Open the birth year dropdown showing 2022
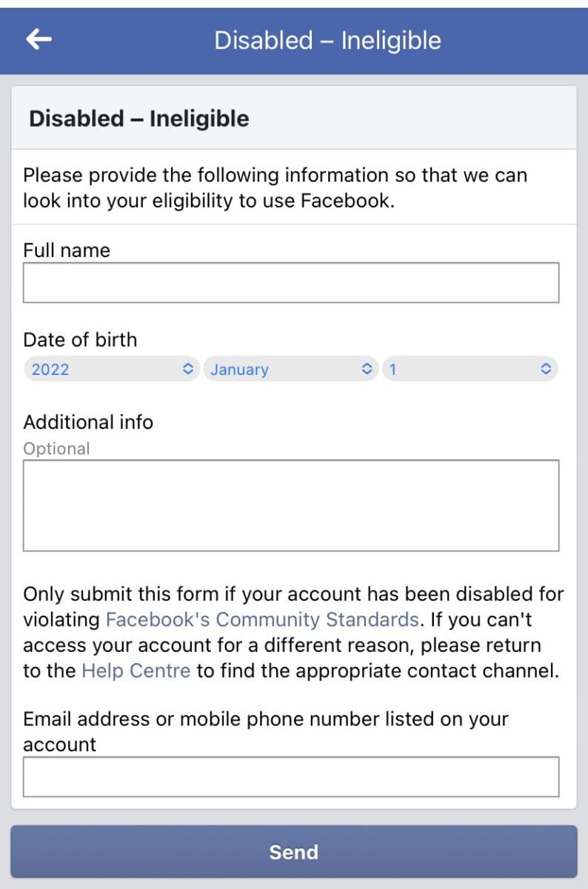 coord(112,369)
